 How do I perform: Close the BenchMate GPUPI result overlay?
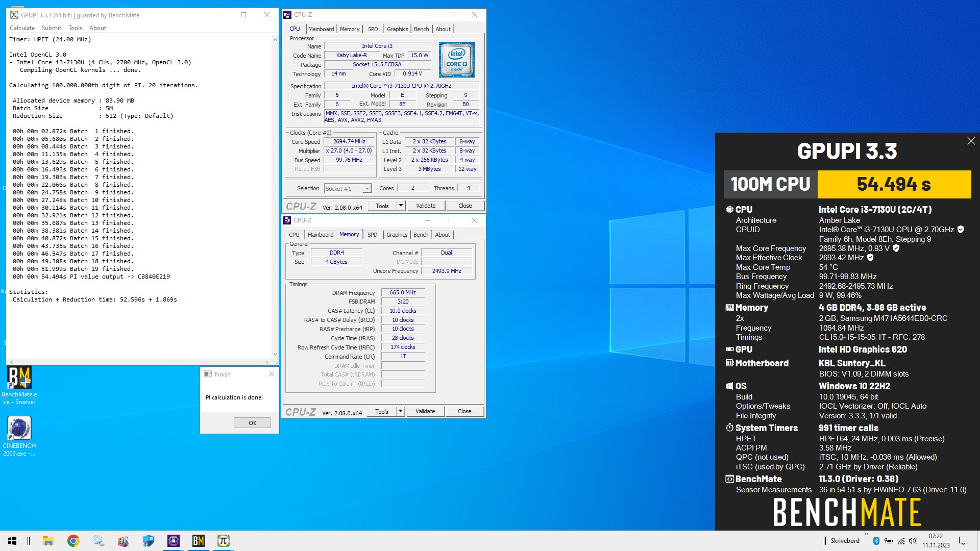pyautogui.click(x=971, y=141)
